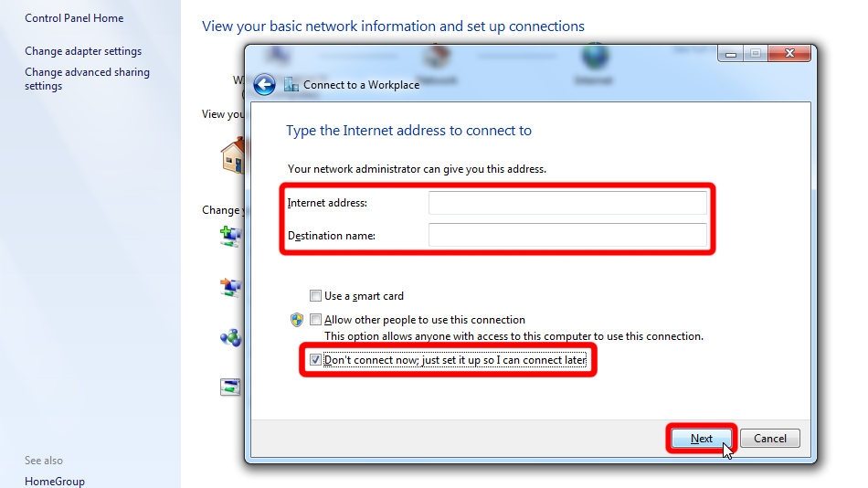Click the security shield icon beside Allow other people

click(x=297, y=320)
